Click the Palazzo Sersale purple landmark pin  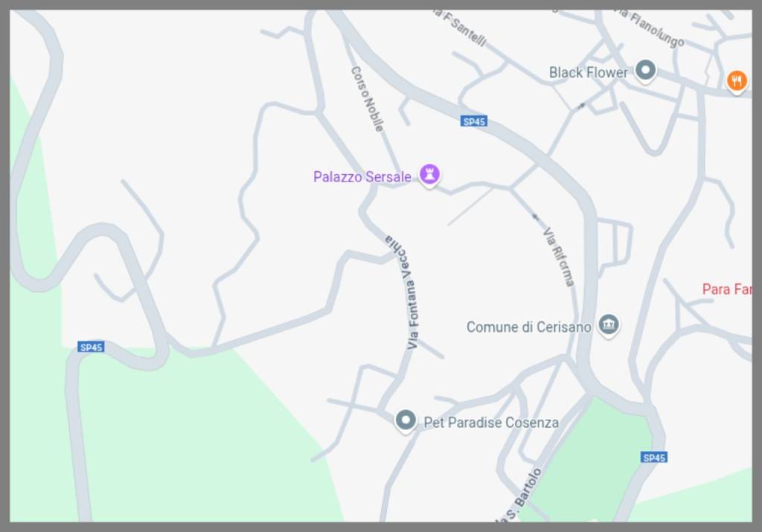429,175
